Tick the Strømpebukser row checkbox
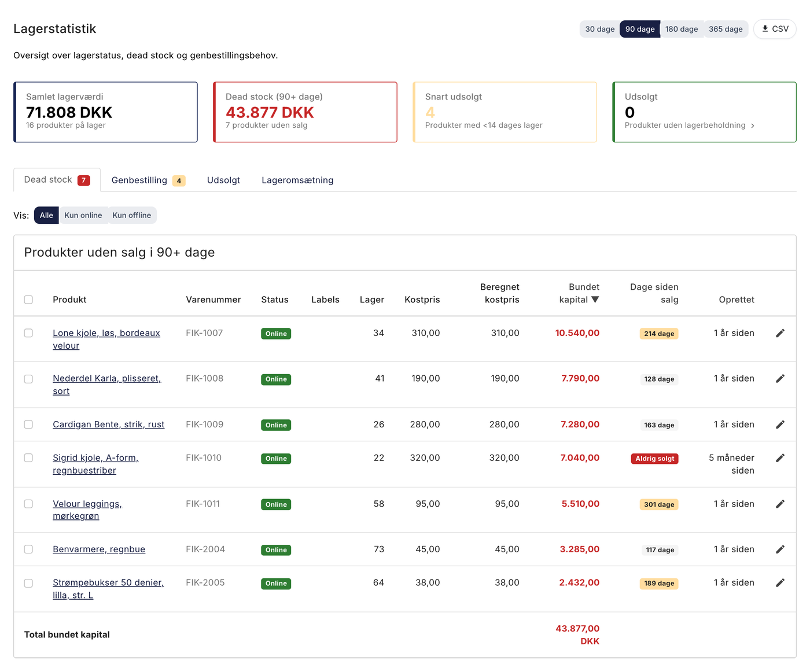The width and height of the screenshot is (810, 672). tap(28, 583)
